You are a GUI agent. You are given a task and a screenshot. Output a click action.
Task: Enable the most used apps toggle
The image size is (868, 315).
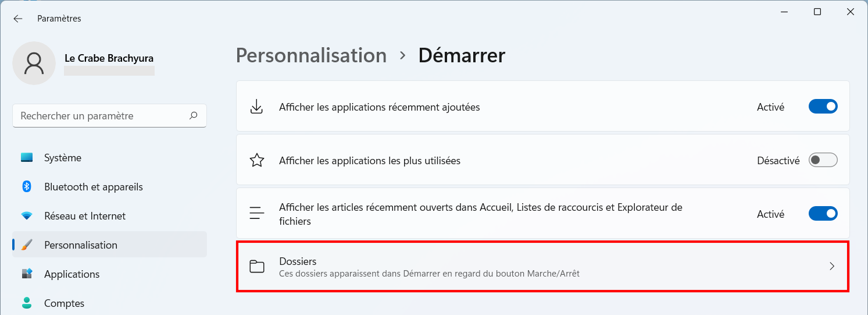point(823,160)
